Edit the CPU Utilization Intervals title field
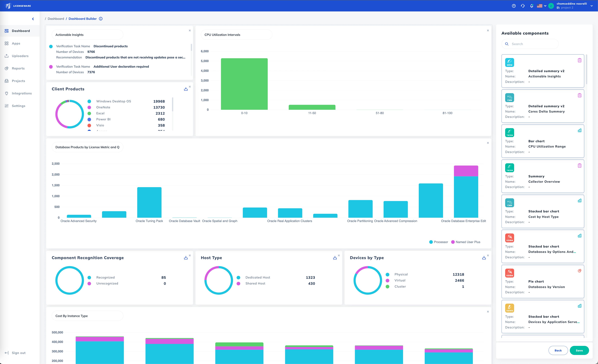This screenshot has height=364, width=598. click(x=236, y=35)
